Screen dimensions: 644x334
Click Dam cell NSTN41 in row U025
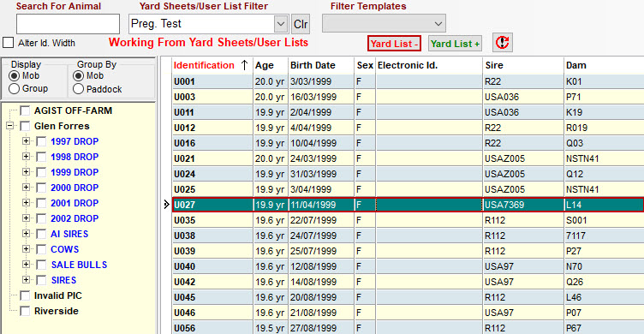click(604, 189)
